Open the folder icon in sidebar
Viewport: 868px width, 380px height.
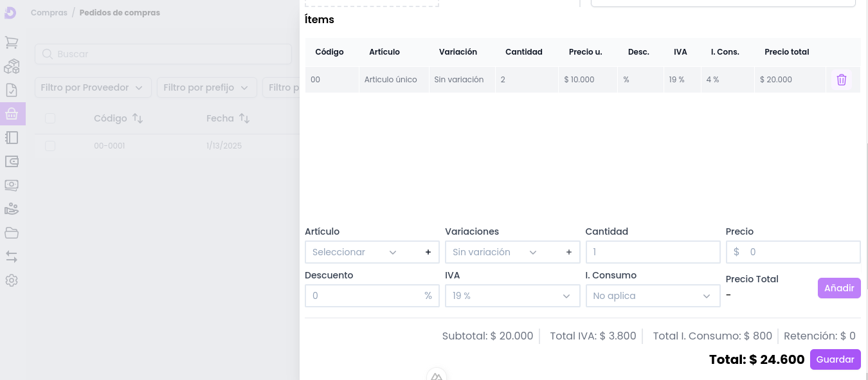pyautogui.click(x=12, y=233)
